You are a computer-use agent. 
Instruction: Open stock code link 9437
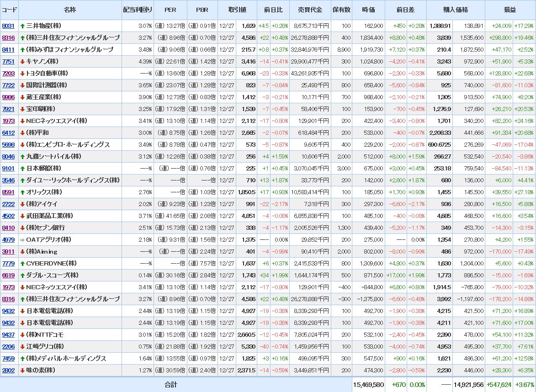8,335
